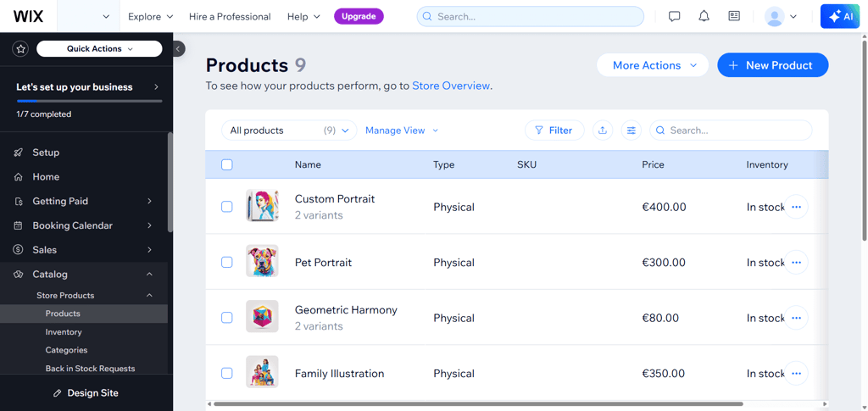
Task: Click the Wix logo
Action: point(28,16)
